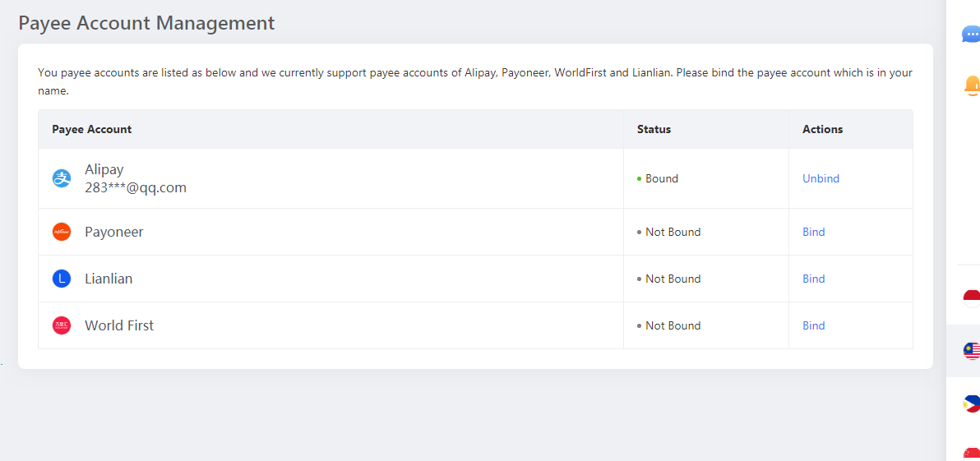Click the Alipay email 283***@qq.com

(136, 187)
